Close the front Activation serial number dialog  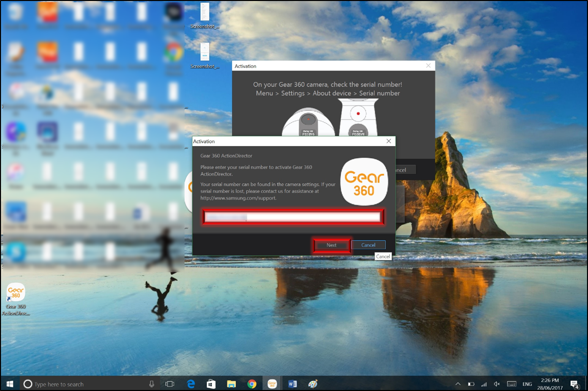click(x=389, y=141)
